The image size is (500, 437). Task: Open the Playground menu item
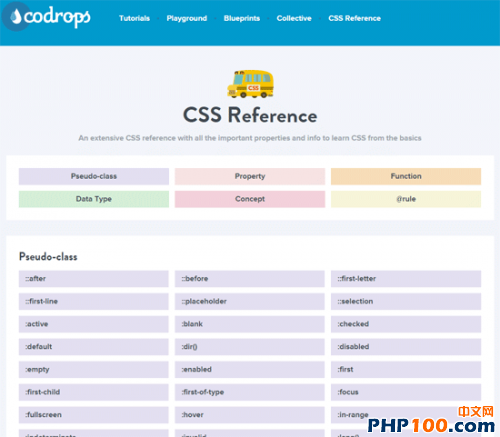tap(187, 18)
